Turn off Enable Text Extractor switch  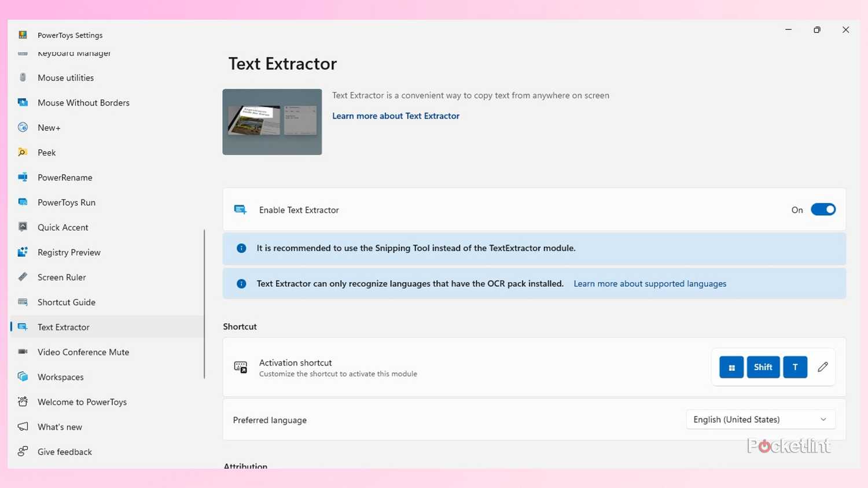pos(823,209)
